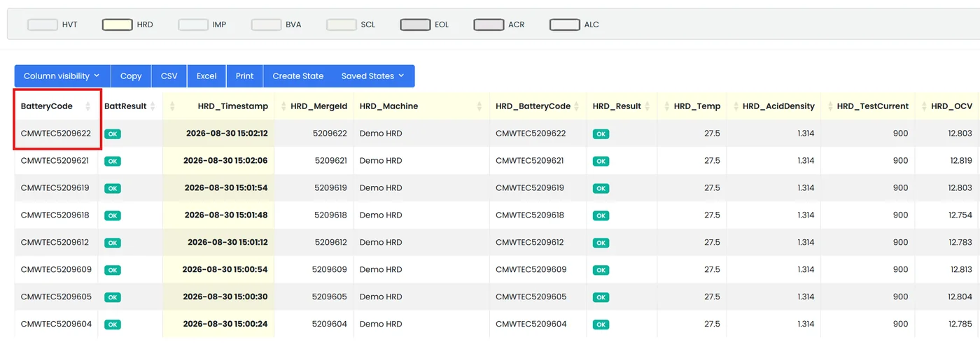Click HRD_OCV value 12.754

[960, 215]
